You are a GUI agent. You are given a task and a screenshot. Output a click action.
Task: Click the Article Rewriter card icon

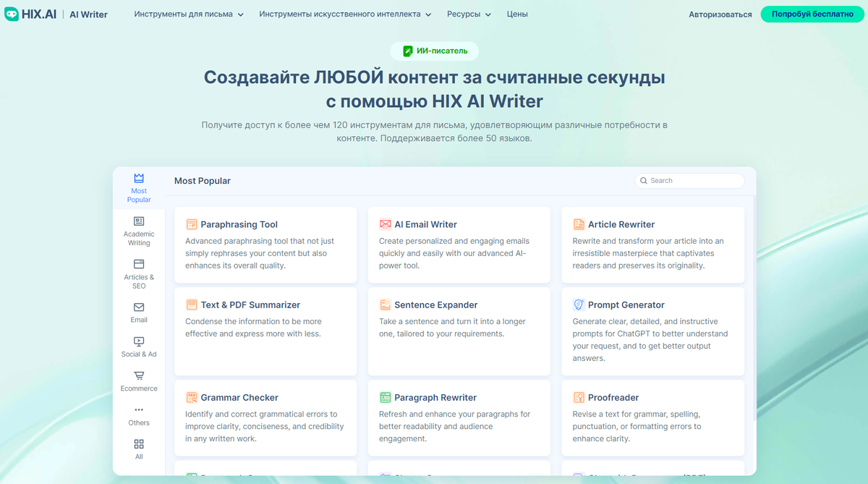point(579,224)
